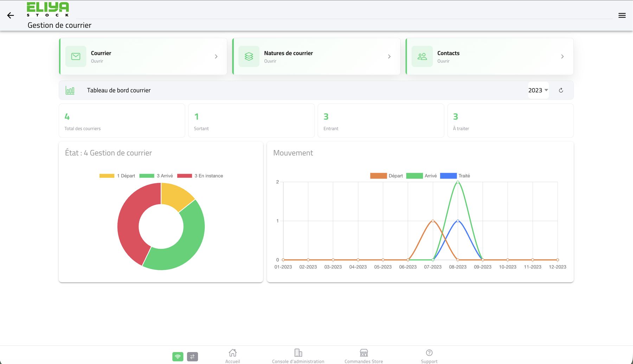633x364 pixels.
Task: Click the Courrier envelope icon
Action: [76, 56]
